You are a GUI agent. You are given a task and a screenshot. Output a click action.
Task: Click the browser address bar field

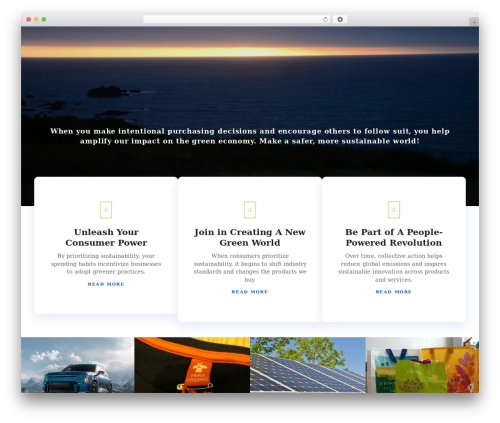(237, 19)
